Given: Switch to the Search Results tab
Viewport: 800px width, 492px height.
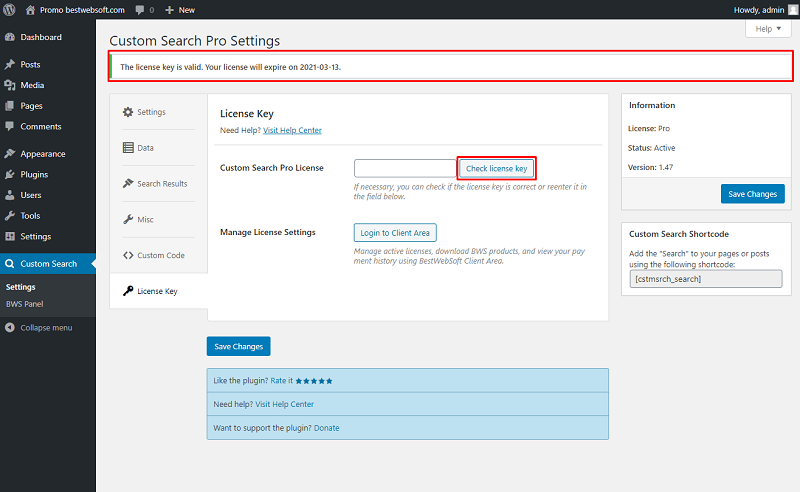Looking at the screenshot, I should point(159,184).
